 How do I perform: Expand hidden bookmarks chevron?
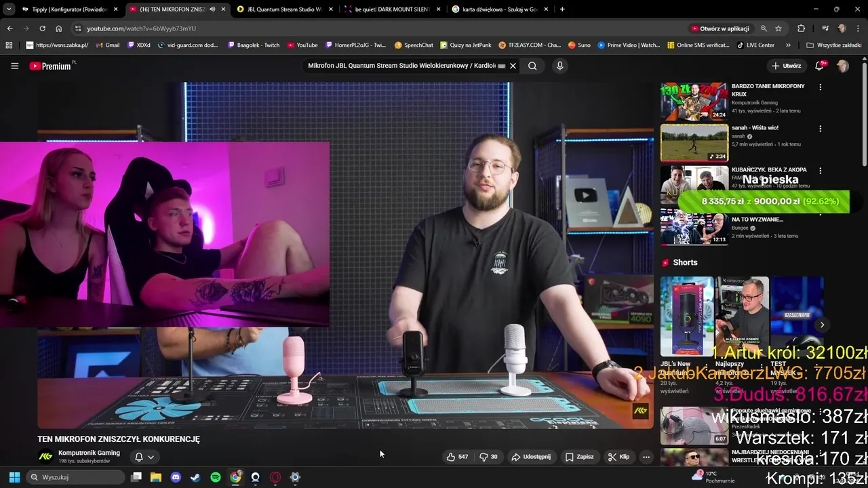tap(788, 45)
